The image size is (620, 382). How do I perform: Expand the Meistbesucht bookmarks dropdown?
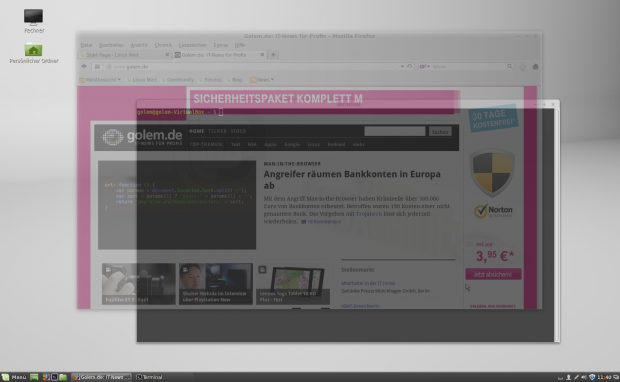[100, 80]
